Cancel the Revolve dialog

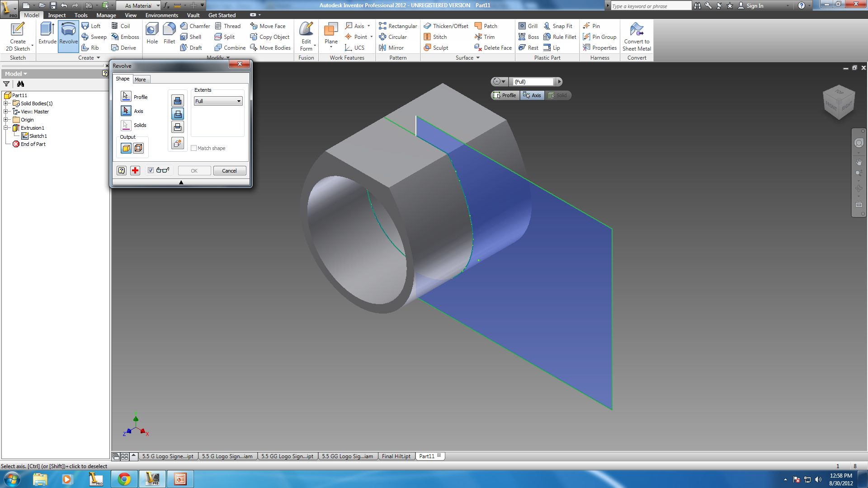click(229, 170)
